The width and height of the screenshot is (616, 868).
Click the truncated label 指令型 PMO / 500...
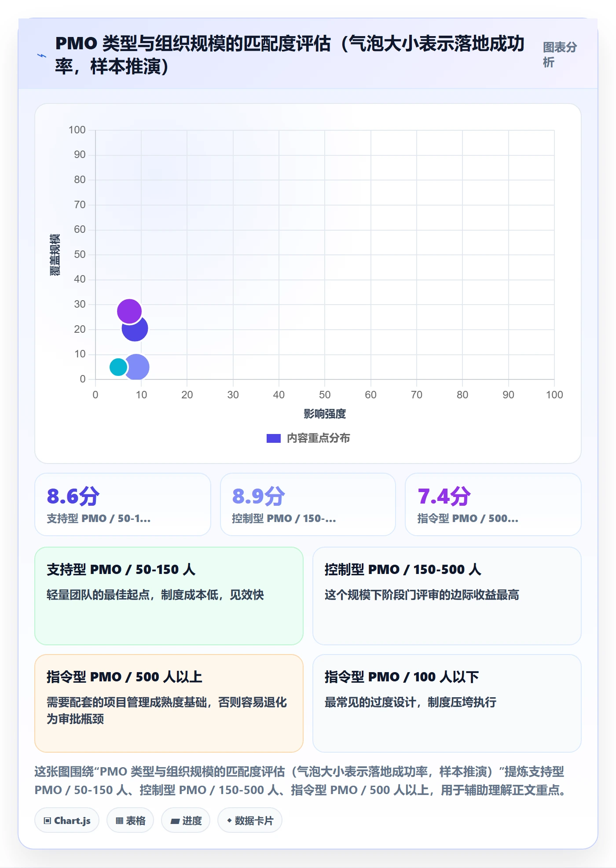(468, 519)
